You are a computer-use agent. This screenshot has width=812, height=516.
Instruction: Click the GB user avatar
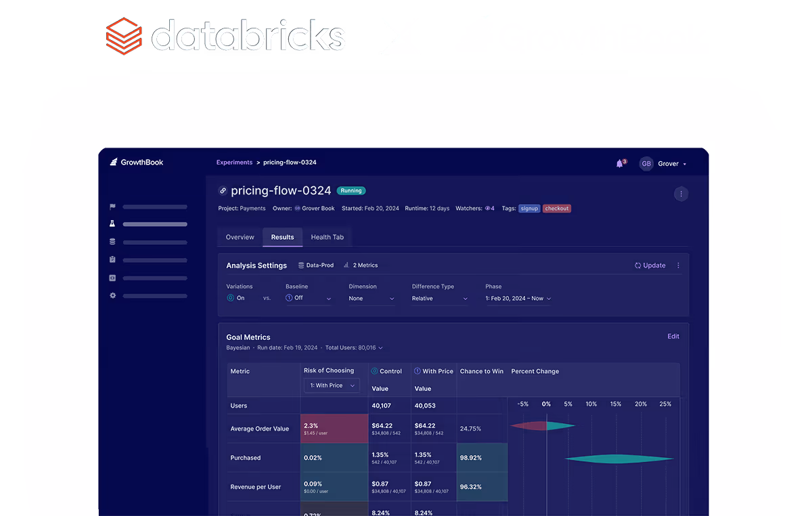click(x=646, y=164)
